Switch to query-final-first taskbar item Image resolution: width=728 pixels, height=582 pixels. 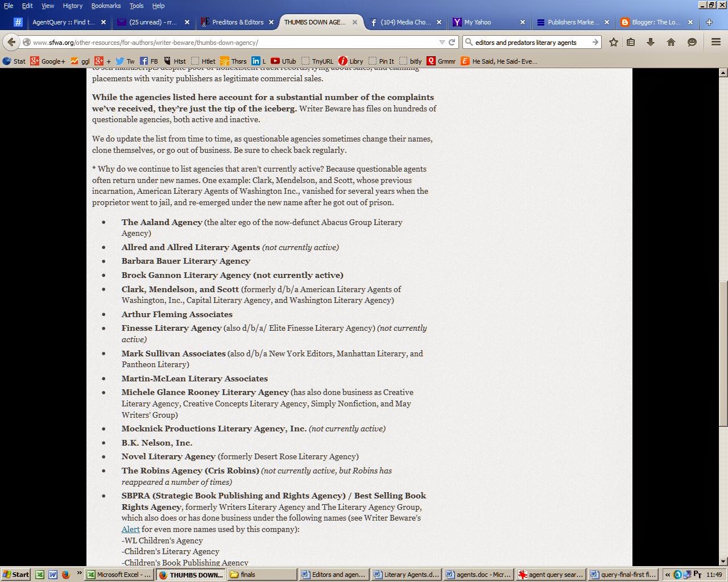coord(623,575)
